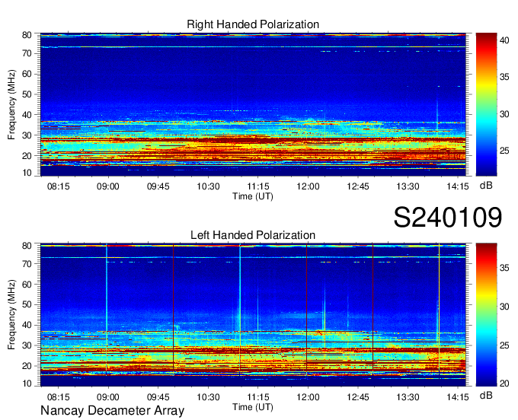
Task: Click the 11:15 time tick under Left Handed plot
Action: click(258, 397)
